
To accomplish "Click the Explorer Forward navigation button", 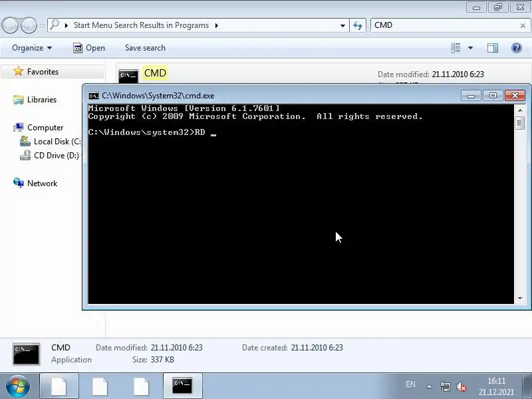I will coord(29,25).
